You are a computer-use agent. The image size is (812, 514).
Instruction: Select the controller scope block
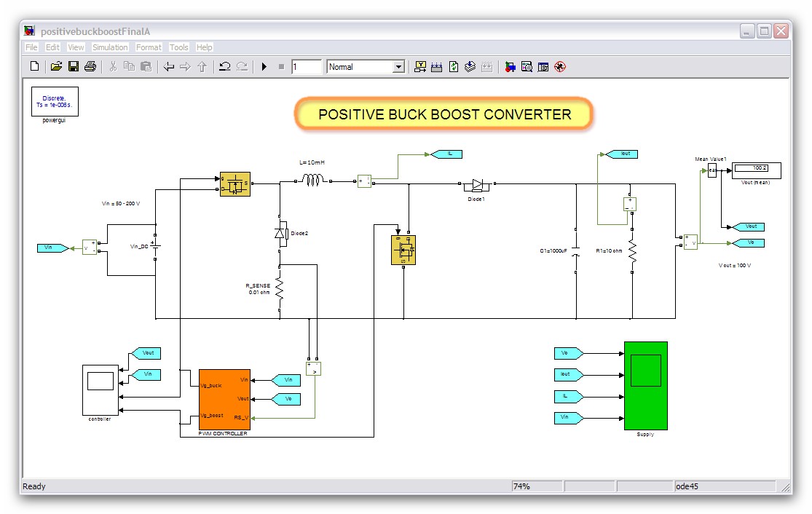(100, 389)
